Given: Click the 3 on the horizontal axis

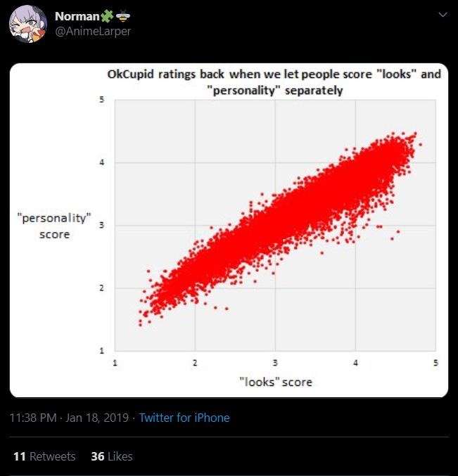Looking at the screenshot, I should pyautogui.click(x=275, y=362).
